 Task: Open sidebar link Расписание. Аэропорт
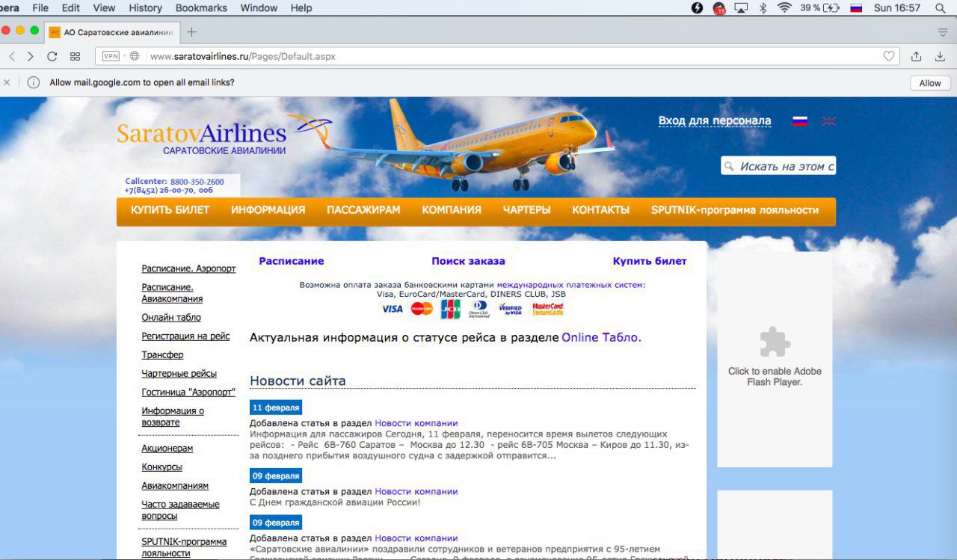pyautogui.click(x=188, y=268)
